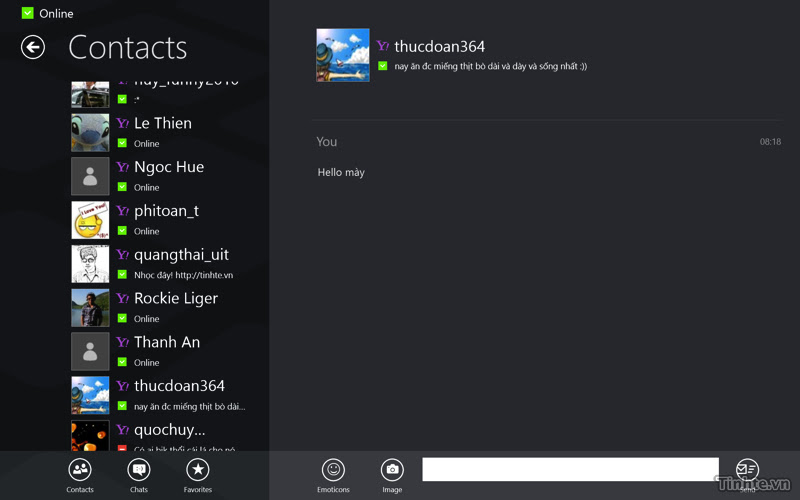
Task: Click Ngoc Hue's green status box
Action: [122, 187]
